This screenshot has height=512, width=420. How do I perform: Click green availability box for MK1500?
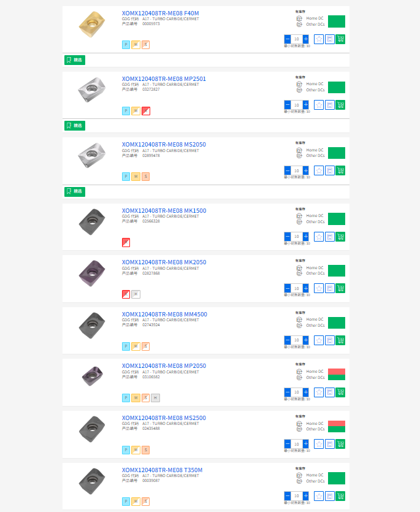pos(337,219)
